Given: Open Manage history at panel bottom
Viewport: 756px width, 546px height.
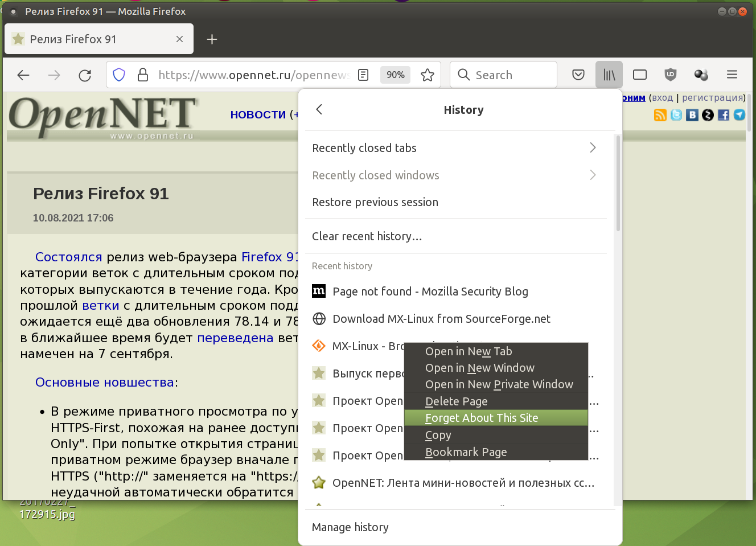Looking at the screenshot, I should pyautogui.click(x=350, y=527).
